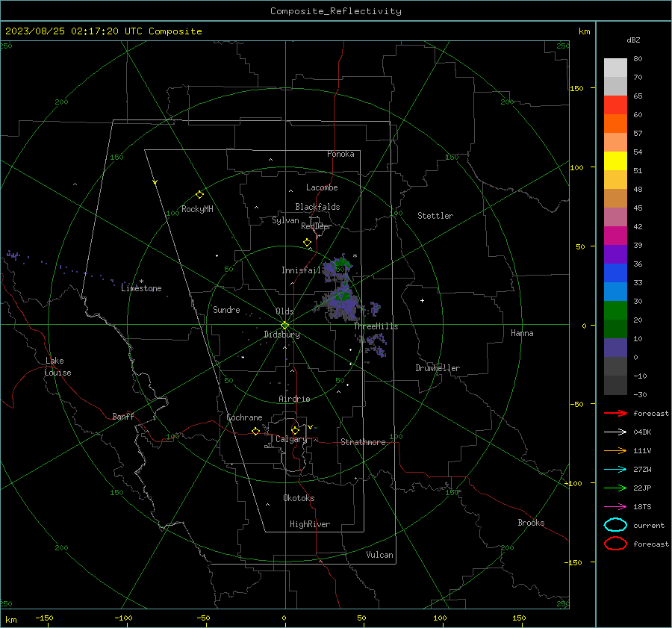Click the Stettler label
Screen dimensions: 672x628
[x=435, y=216]
